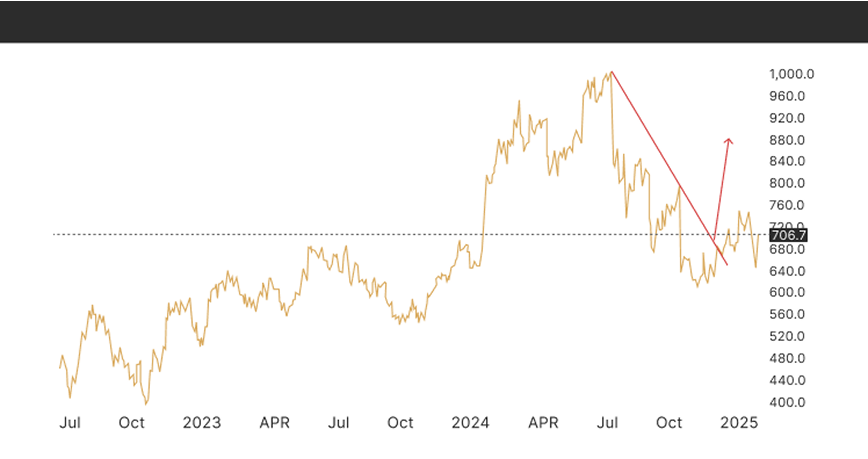Click the 520.0 price axis label

(787, 337)
